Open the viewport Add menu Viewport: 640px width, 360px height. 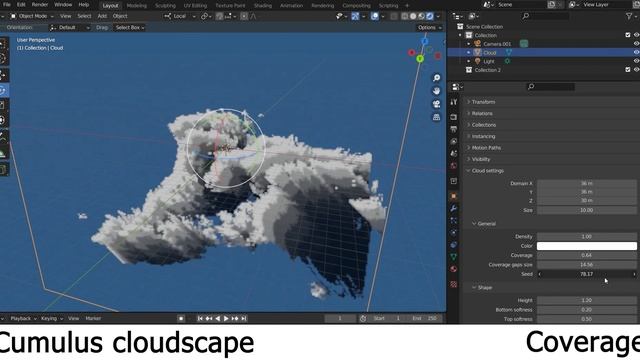pos(102,16)
